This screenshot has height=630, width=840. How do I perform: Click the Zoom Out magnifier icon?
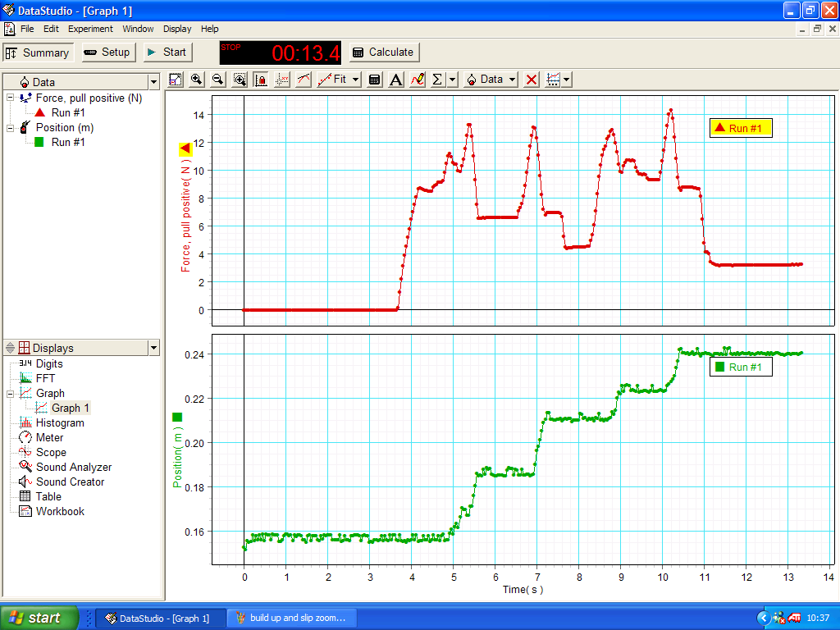[x=218, y=80]
